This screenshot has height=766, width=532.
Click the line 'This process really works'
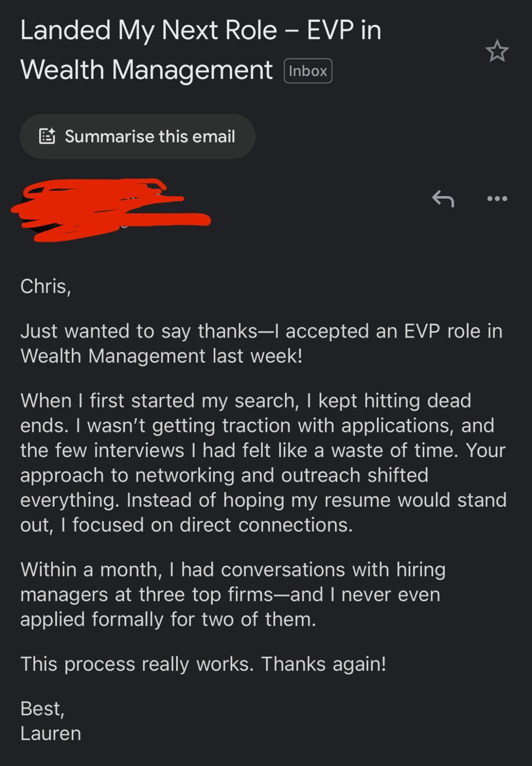136,664
